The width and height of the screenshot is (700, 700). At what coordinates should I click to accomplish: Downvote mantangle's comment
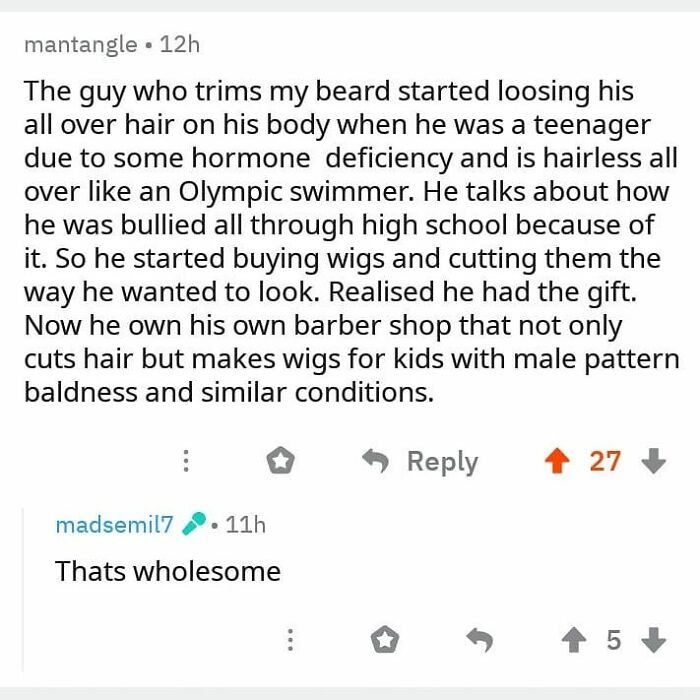(654, 461)
